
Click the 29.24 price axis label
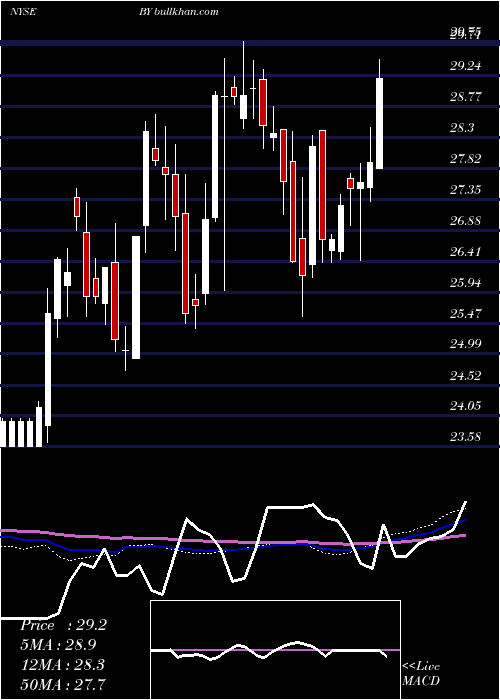[466, 66]
